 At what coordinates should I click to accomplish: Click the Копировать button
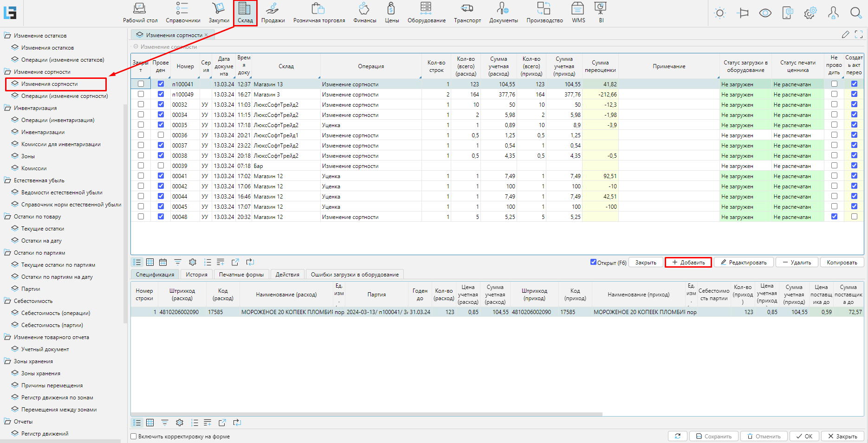pos(842,263)
